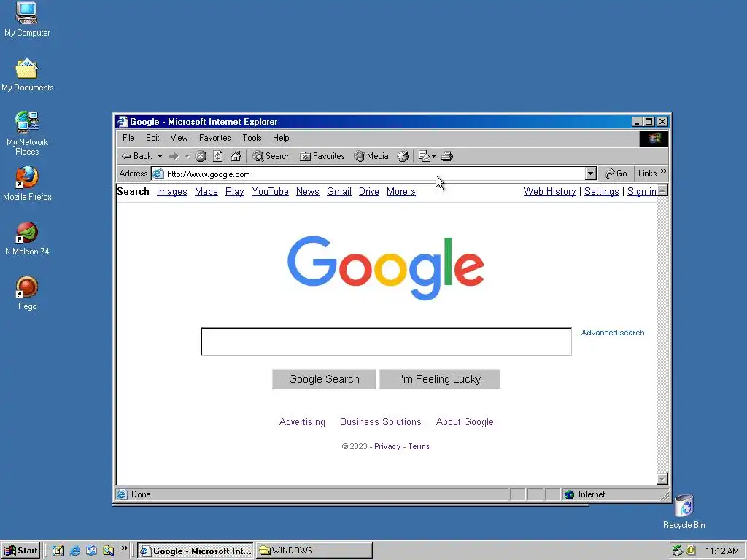The image size is (747, 560).
Task: Click the vertical scrollbar down arrow
Action: [x=662, y=479]
